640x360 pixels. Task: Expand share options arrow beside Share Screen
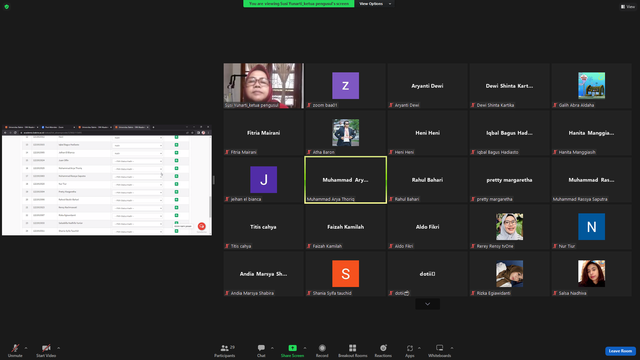(x=305, y=348)
